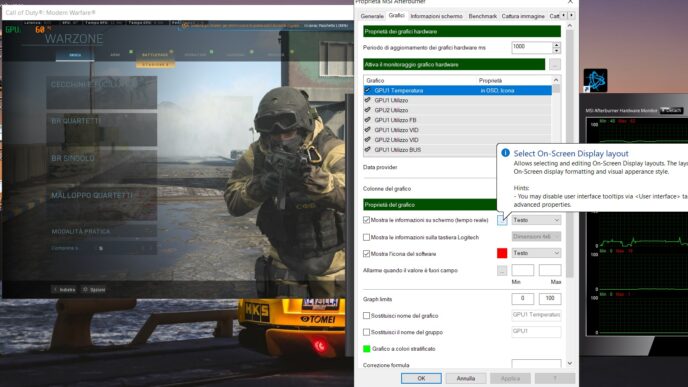Click the Graph limits maximum field 100

[550, 299]
